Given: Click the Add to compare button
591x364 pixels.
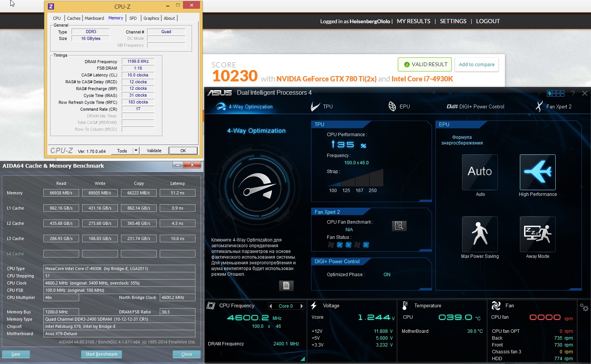Looking at the screenshot, I should (477, 65).
